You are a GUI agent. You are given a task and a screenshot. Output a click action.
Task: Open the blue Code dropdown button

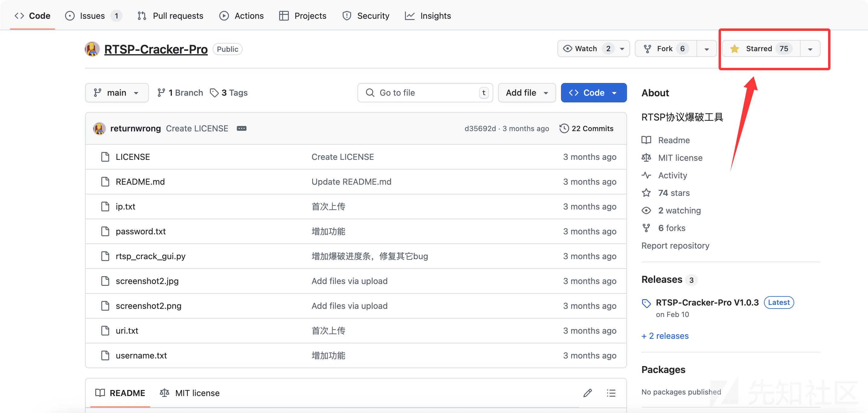coord(594,93)
